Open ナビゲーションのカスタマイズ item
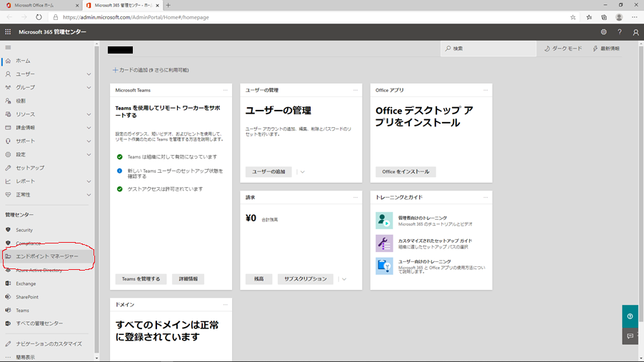 pyautogui.click(x=47, y=344)
